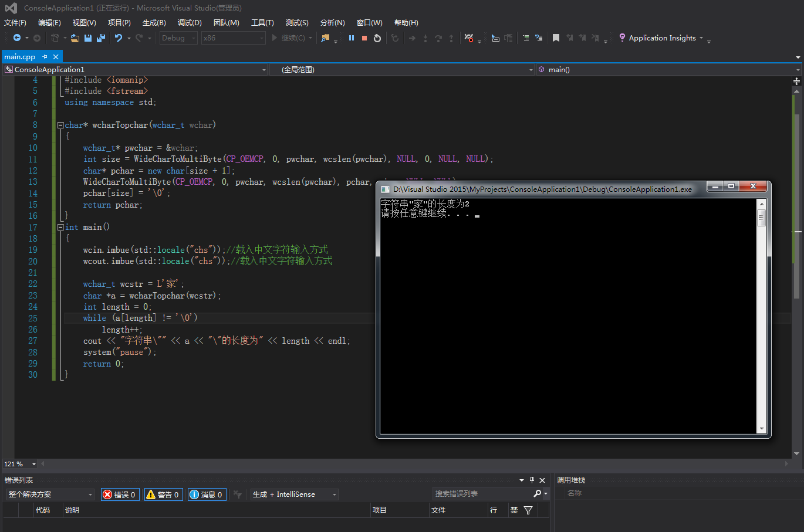Image resolution: width=804 pixels, height=532 pixels.
Task: Click the Open File folder icon
Action: click(x=75, y=38)
